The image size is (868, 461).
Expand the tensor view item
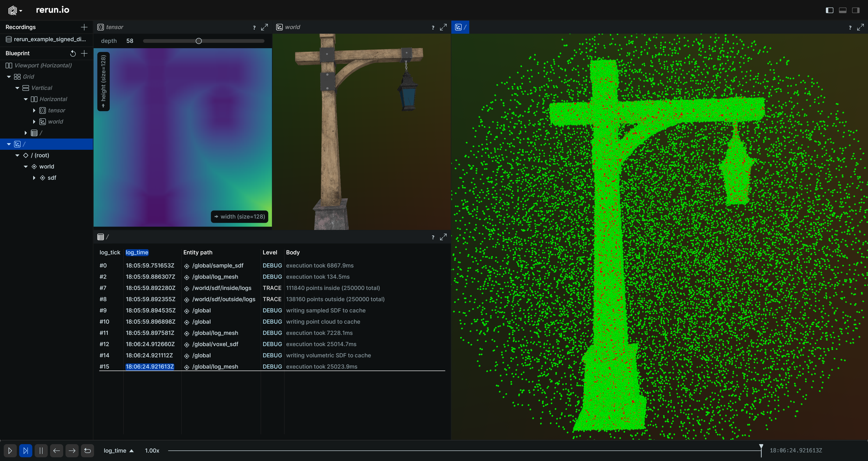[34, 110]
